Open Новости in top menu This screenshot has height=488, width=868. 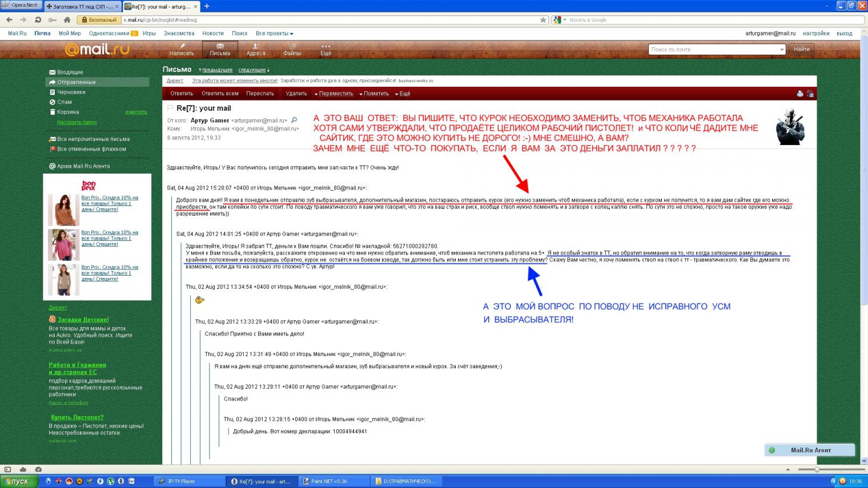[x=213, y=34]
